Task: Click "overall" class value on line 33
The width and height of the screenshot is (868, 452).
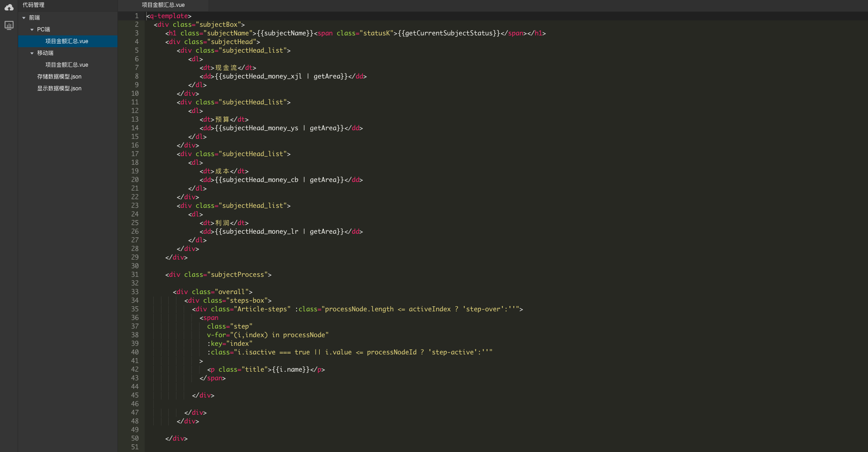Action: pyautogui.click(x=232, y=292)
